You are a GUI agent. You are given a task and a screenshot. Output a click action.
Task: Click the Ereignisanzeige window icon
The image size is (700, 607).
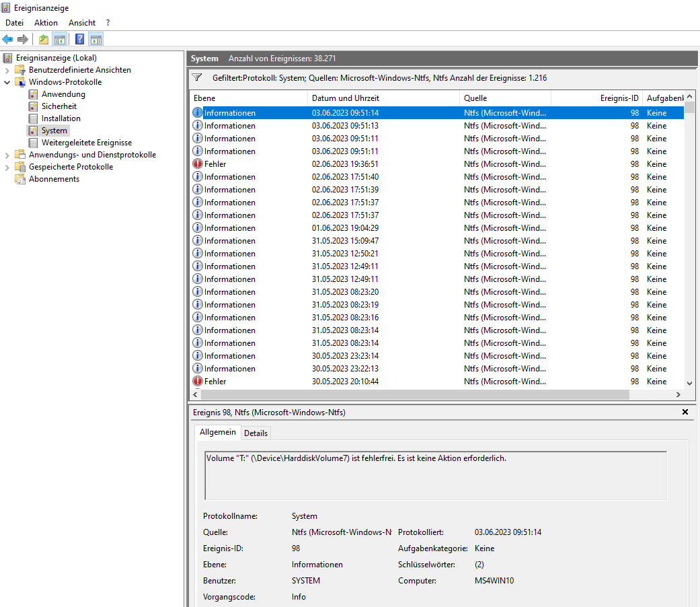click(6, 7)
